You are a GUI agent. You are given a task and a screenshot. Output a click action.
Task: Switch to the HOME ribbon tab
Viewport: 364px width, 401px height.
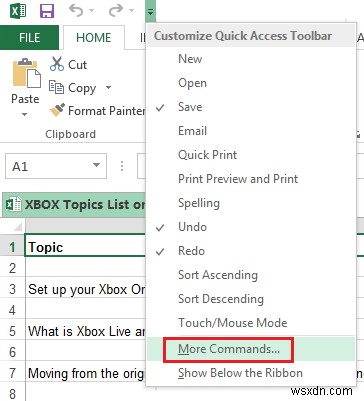pyautogui.click(x=94, y=38)
